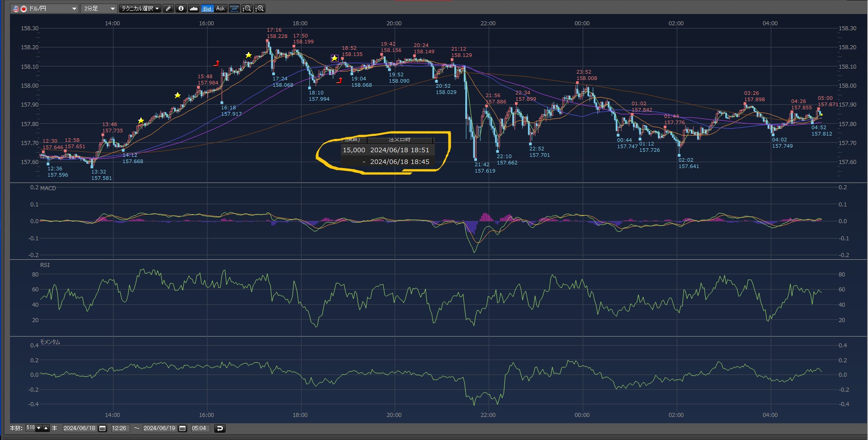Switch price display to Ask

[x=220, y=9]
